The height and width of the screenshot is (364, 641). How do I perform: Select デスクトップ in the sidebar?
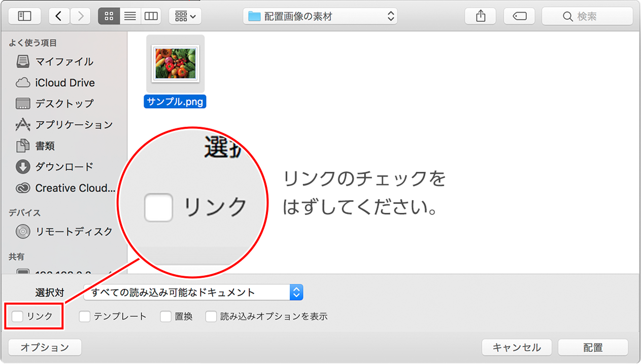[64, 103]
